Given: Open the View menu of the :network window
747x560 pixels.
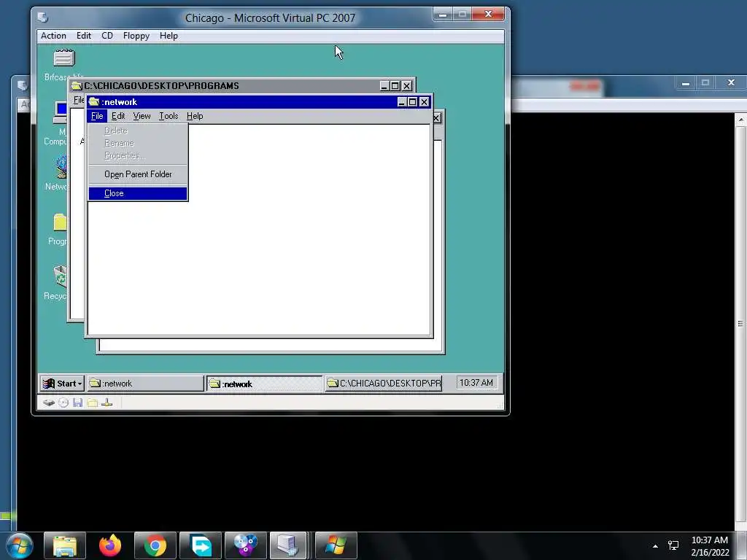Looking at the screenshot, I should (142, 116).
